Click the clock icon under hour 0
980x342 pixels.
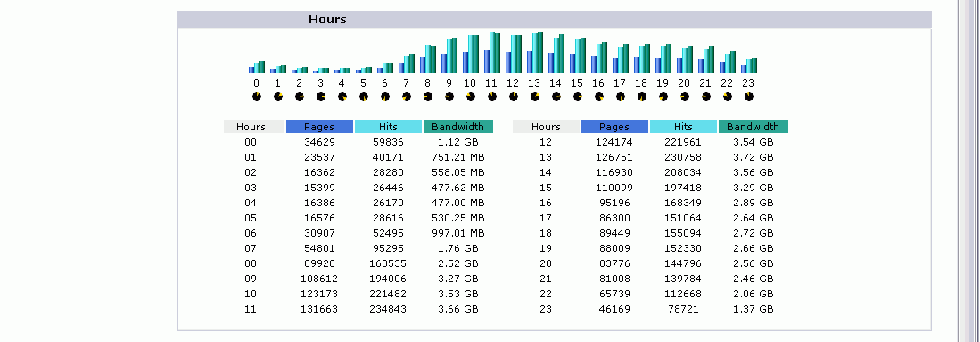coord(256,96)
